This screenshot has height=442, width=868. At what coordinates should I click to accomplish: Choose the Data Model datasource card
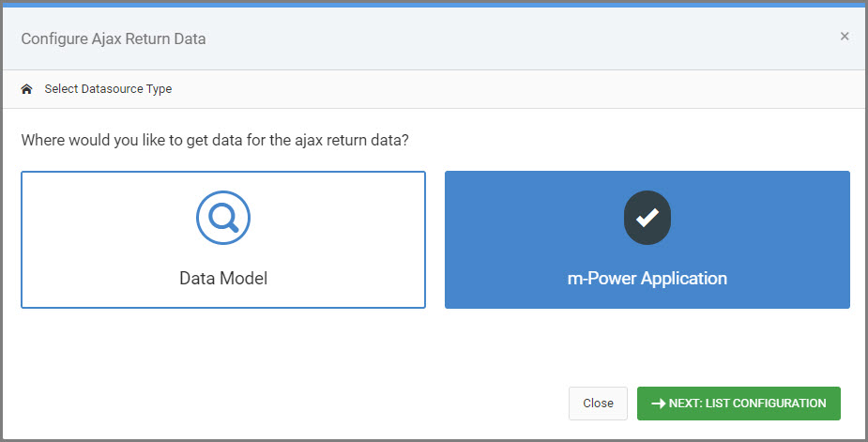tap(223, 239)
